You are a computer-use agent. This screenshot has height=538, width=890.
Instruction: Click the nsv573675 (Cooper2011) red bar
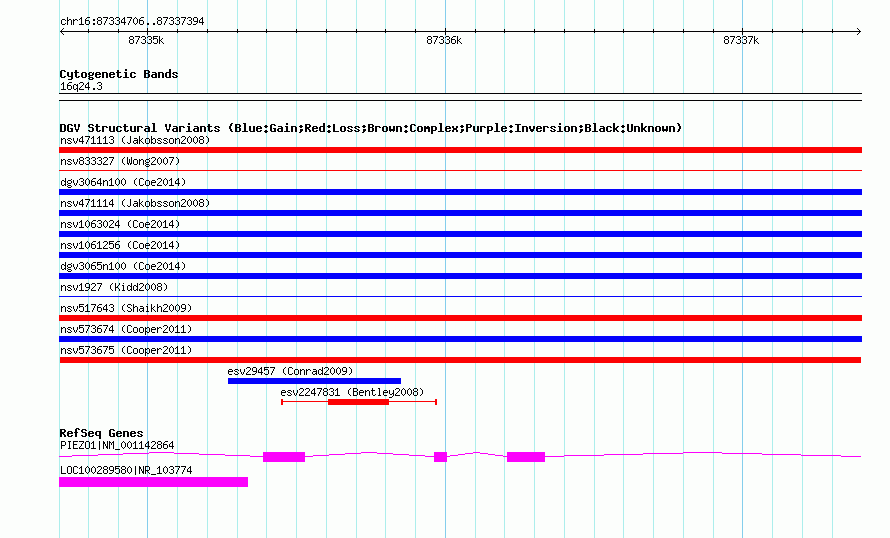point(460,360)
